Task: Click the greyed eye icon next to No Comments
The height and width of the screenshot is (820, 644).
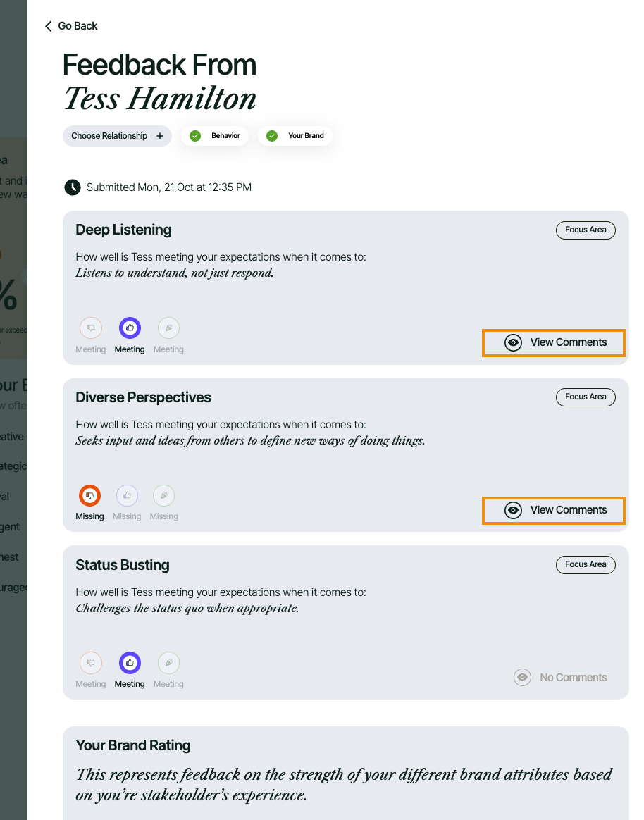Action: 522,678
